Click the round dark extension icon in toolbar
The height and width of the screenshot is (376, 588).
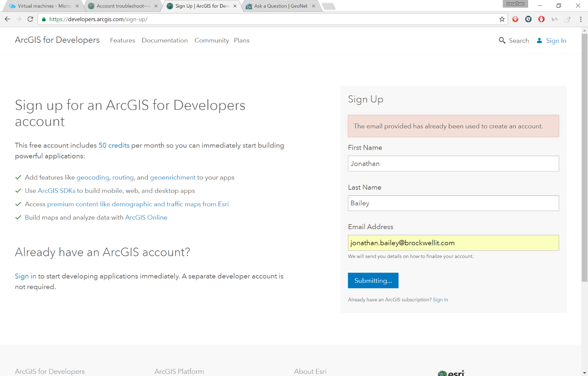point(528,19)
